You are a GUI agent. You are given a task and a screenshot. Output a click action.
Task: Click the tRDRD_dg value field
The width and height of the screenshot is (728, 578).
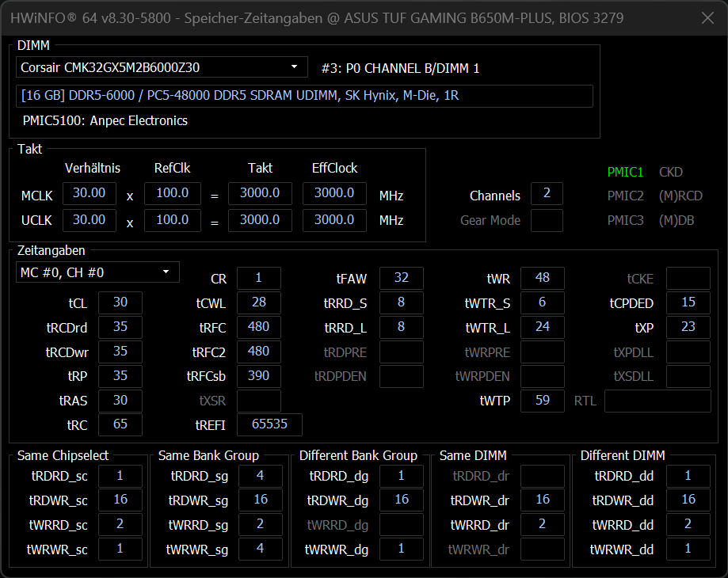coord(401,476)
